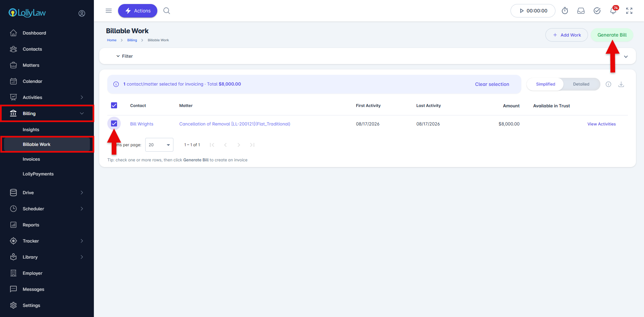Viewport: 644px width, 317px height.
Task: Open the Actions button
Action: [x=138, y=11]
